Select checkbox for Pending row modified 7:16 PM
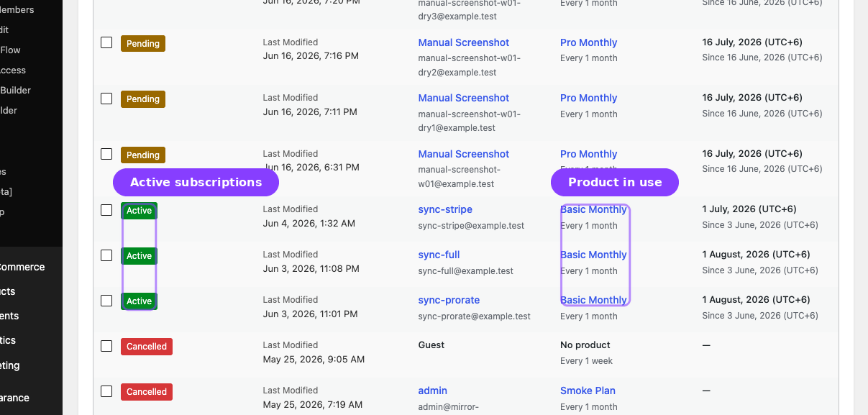868x415 pixels. coord(106,42)
